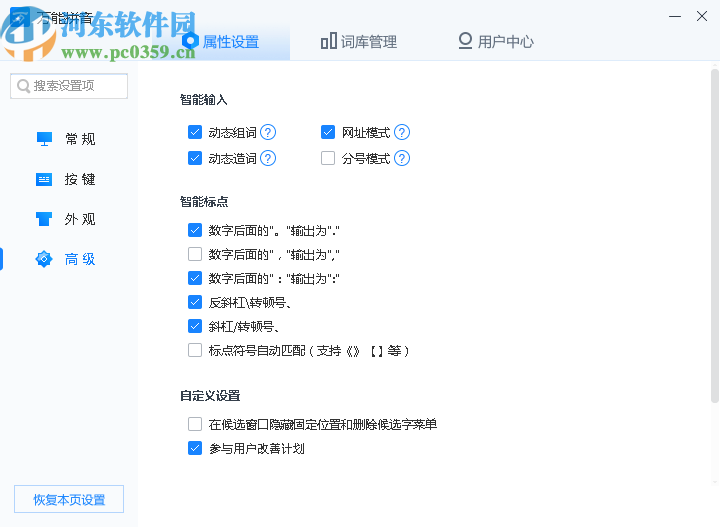The image size is (720, 528).
Task: Enable 标点符号自动匹配 checkbox
Action: (195, 350)
